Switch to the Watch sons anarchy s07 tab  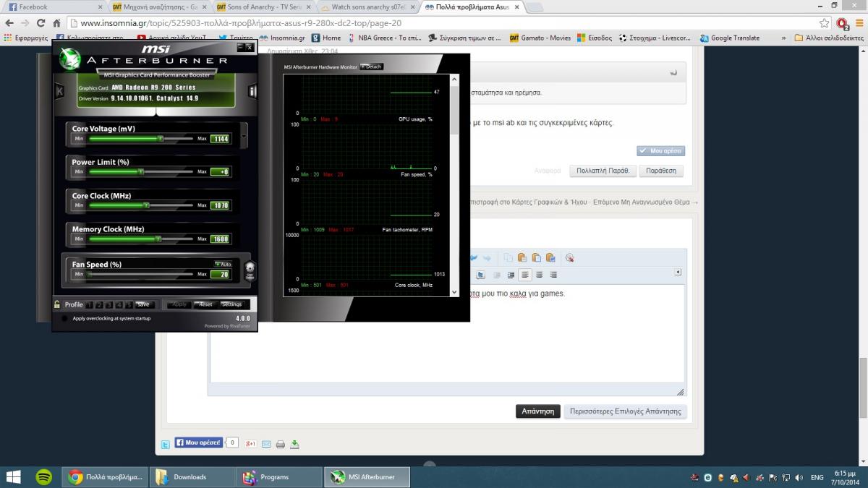pyautogui.click(x=367, y=7)
